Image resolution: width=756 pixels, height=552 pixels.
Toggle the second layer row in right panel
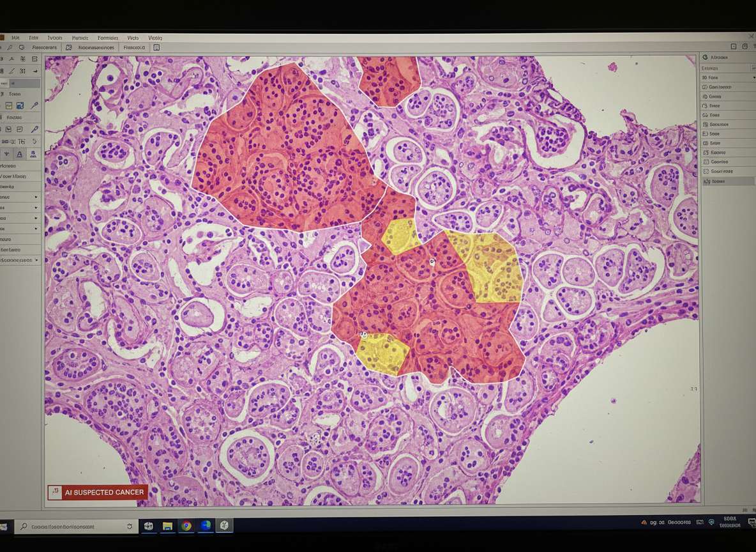coord(728,87)
